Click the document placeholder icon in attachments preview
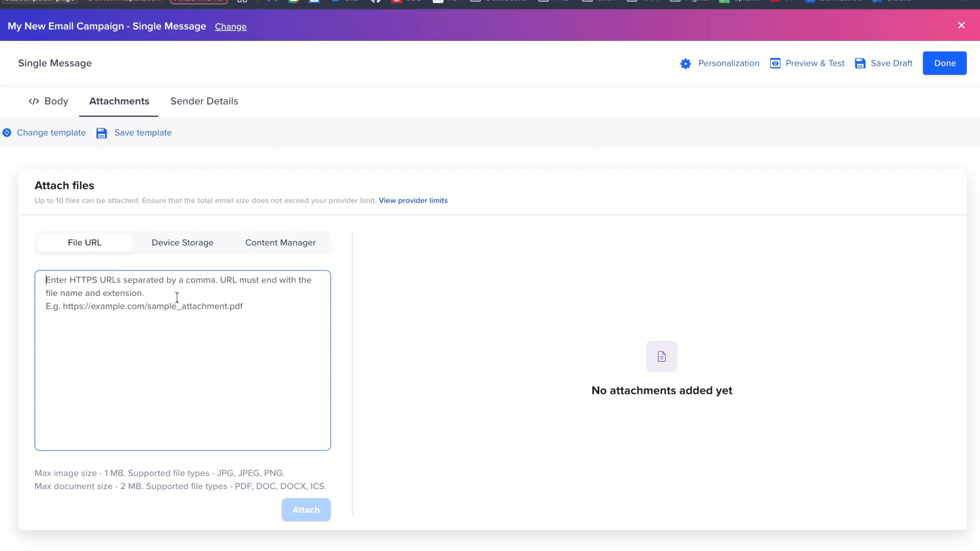Image resolution: width=980 pixels, height=551 pixels. [661, 356]
